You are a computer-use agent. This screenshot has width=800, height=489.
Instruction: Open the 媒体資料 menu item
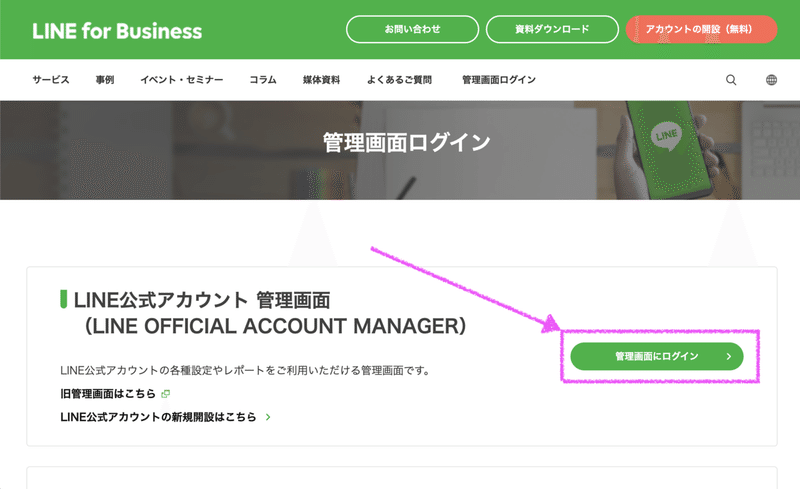tap(321, 80)
